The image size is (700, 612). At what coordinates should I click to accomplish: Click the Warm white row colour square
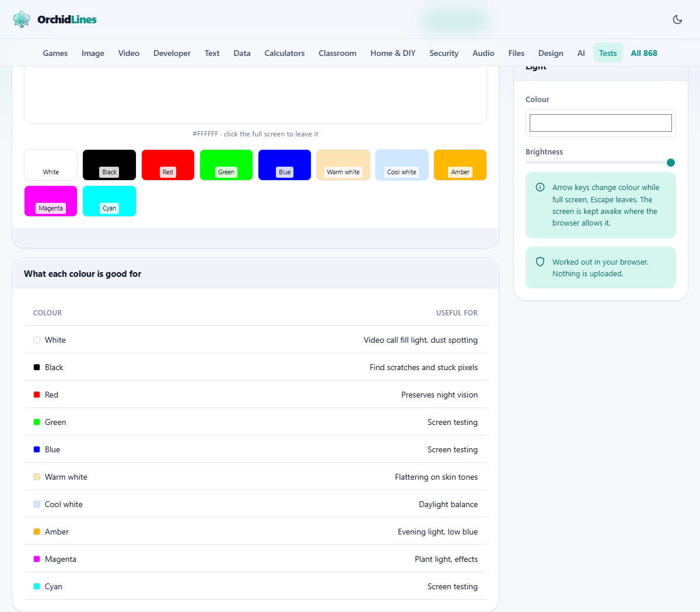[x=37, y=477]
